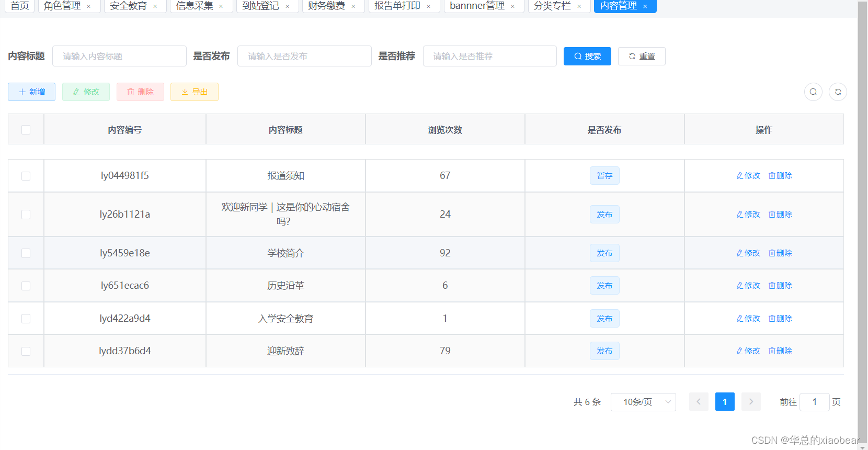Select checkbox for row ly5459e18e
868x450 pixels.
[26, 253]
